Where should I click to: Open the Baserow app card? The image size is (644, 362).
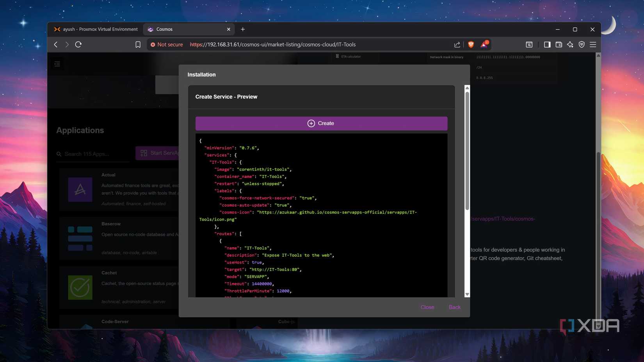(119, 238)
